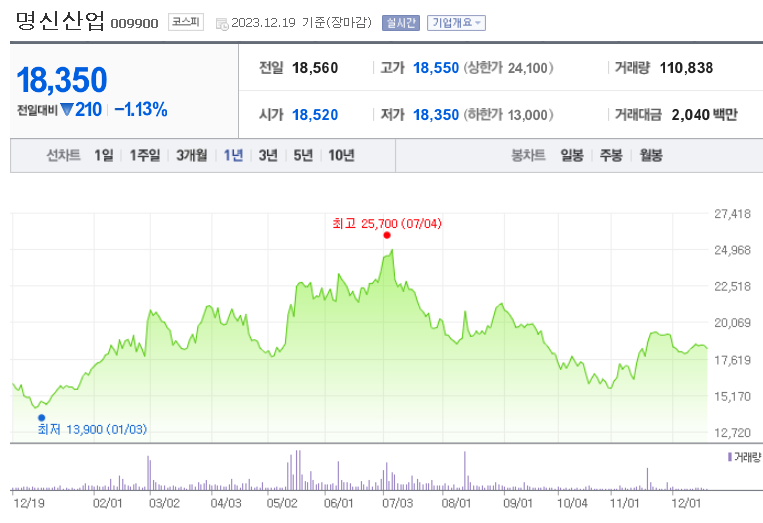Click the calendar clock icon beside the date

222,24
